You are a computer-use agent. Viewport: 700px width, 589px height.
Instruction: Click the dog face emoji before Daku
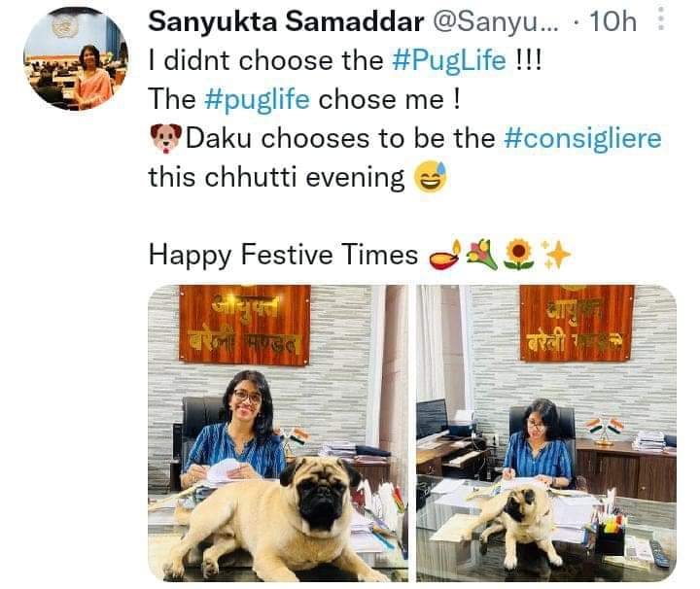point(165,138)
